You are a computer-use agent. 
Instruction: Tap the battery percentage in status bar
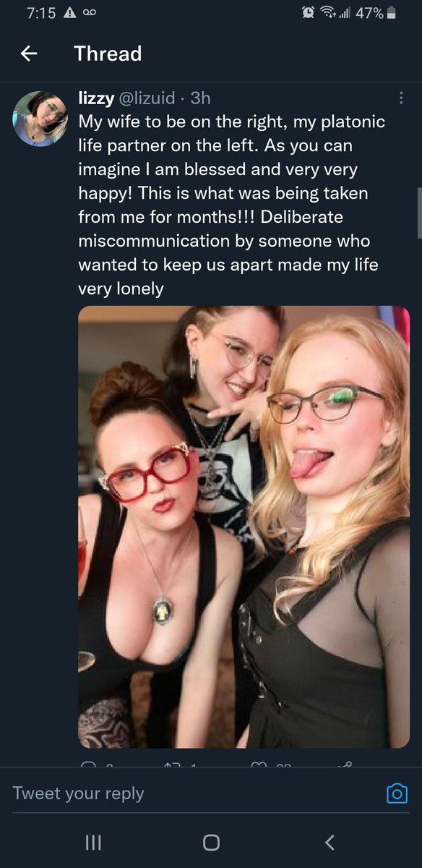369,13
